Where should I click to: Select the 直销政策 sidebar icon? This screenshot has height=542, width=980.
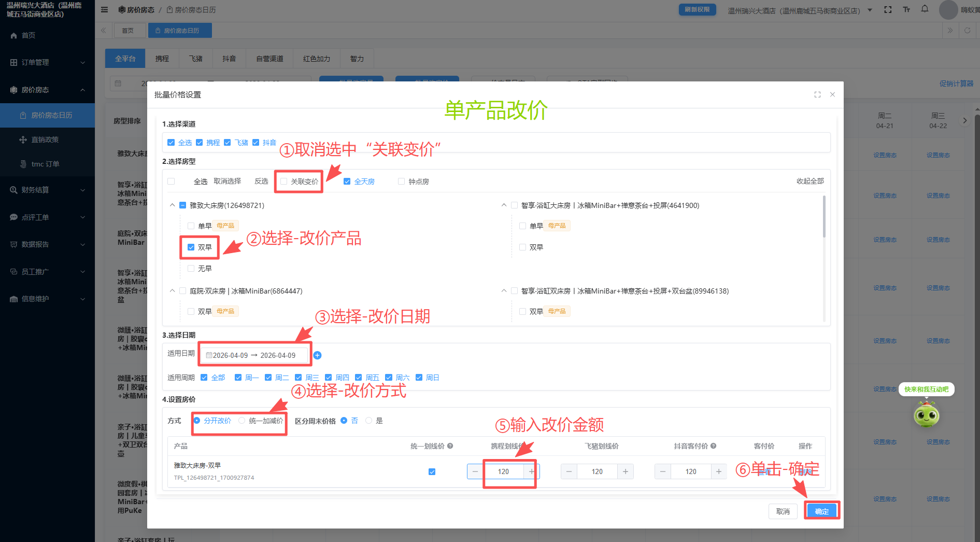(23, 140)
